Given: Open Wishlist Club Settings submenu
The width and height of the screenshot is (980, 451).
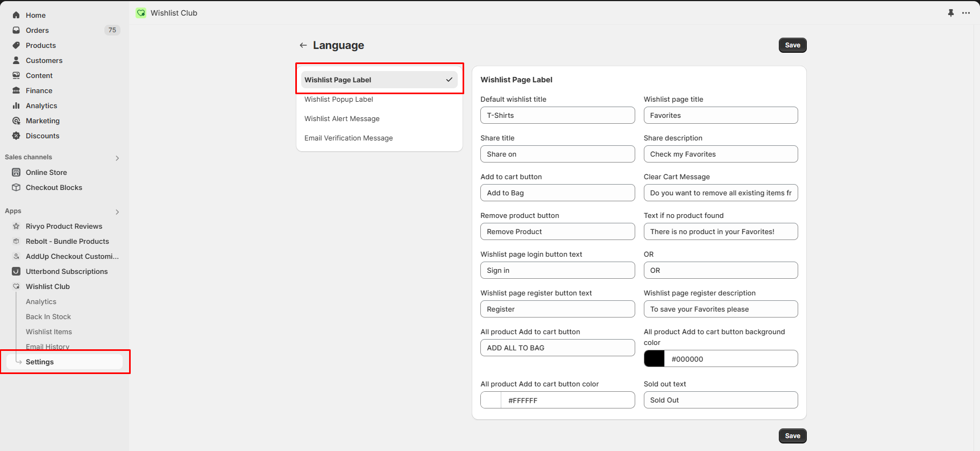Looking at the screenshot, I should [65, 362].
